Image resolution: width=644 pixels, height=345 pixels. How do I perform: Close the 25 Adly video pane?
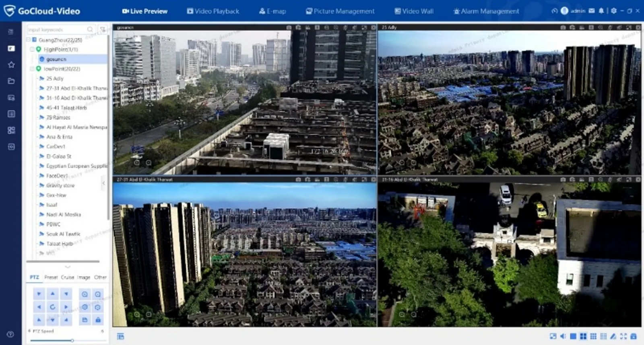pyautogui.click(x=638, y=27)
